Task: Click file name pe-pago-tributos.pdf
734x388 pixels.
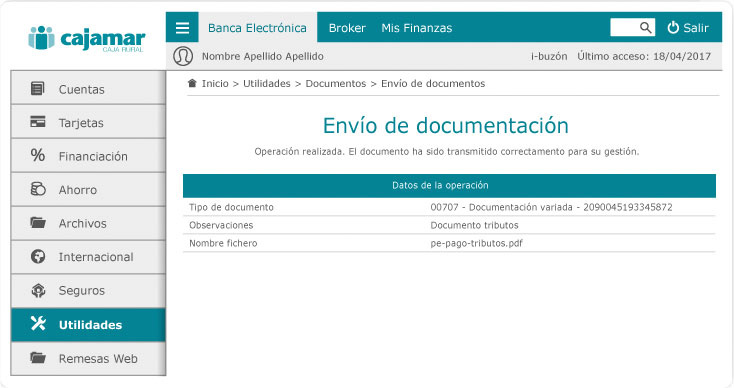Action: click(x=477, y=243)
